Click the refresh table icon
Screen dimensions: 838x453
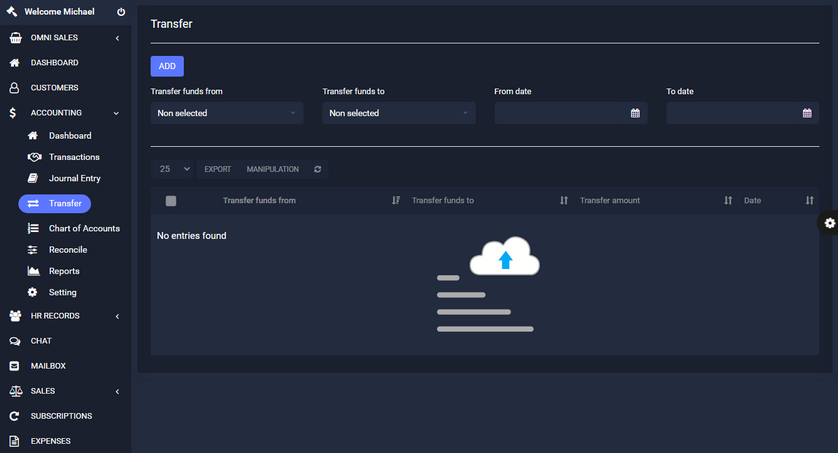(x=317, y=169)
